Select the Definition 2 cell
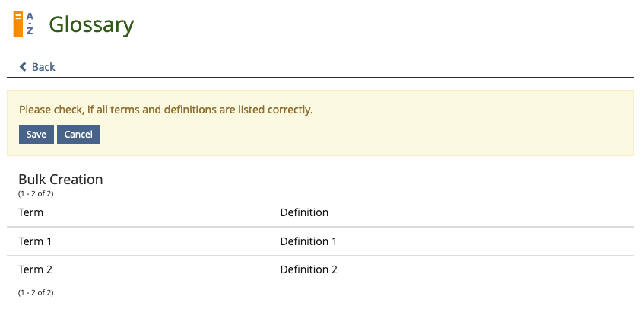The width and height of the screenshot is (644, 322). click(x=308, y=269)
